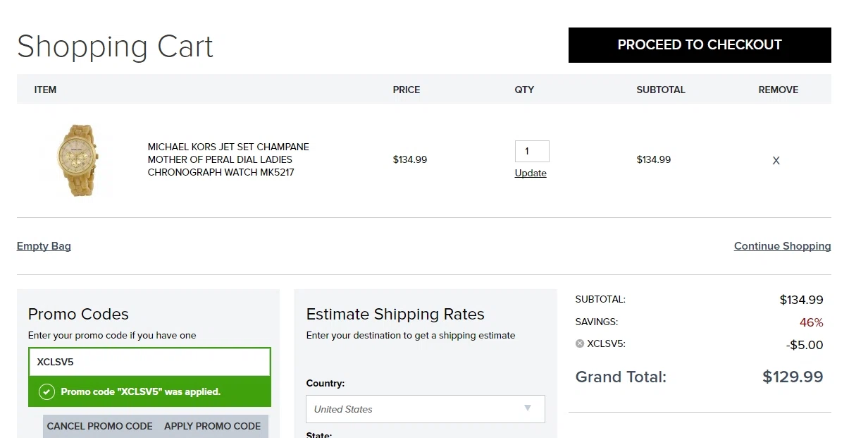868x438 pixels.
Task: Click the 46% savings value
Action: (811, 322)
